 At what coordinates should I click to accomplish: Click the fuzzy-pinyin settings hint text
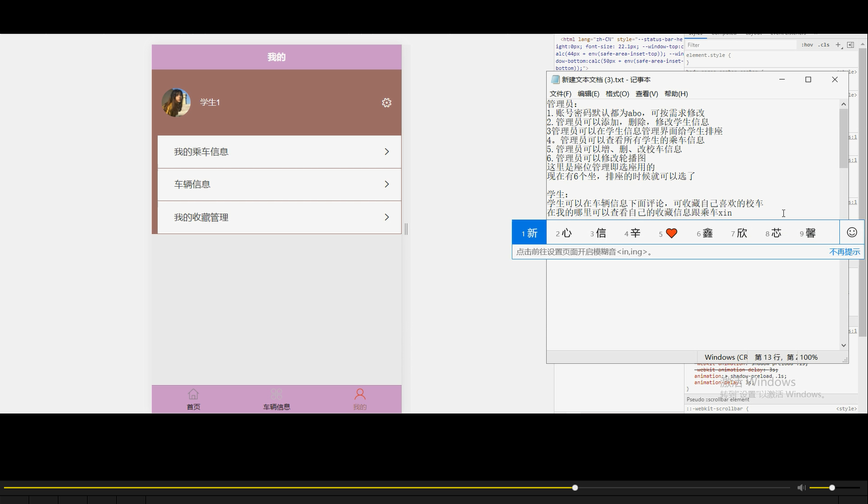click(585, 252)
